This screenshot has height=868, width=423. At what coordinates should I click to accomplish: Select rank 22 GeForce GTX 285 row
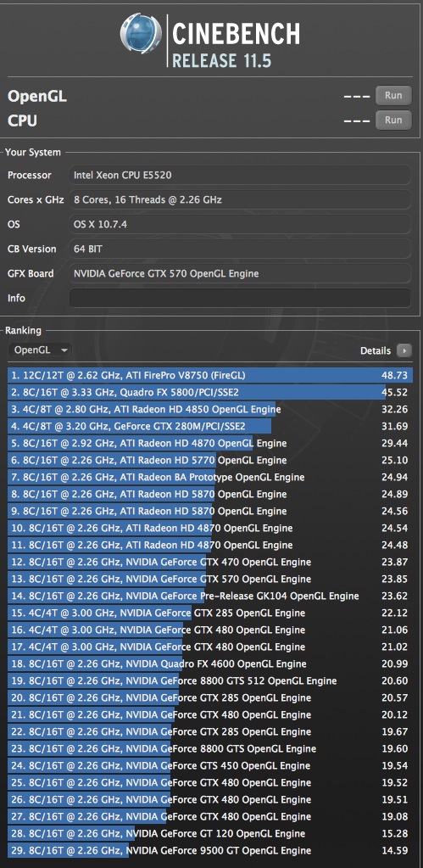tap(210, 732)
